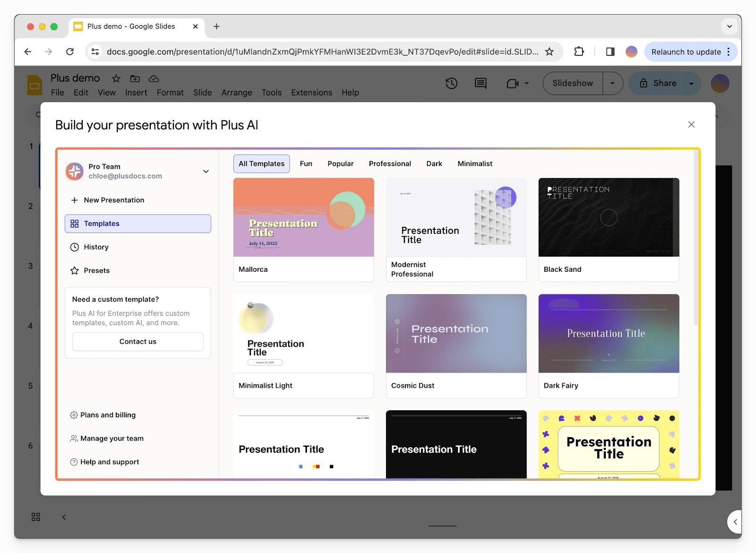The width and height of the screenshot is (756, 553).
Task: Select the Minimalist templates tab
Action: coord(474,164)
